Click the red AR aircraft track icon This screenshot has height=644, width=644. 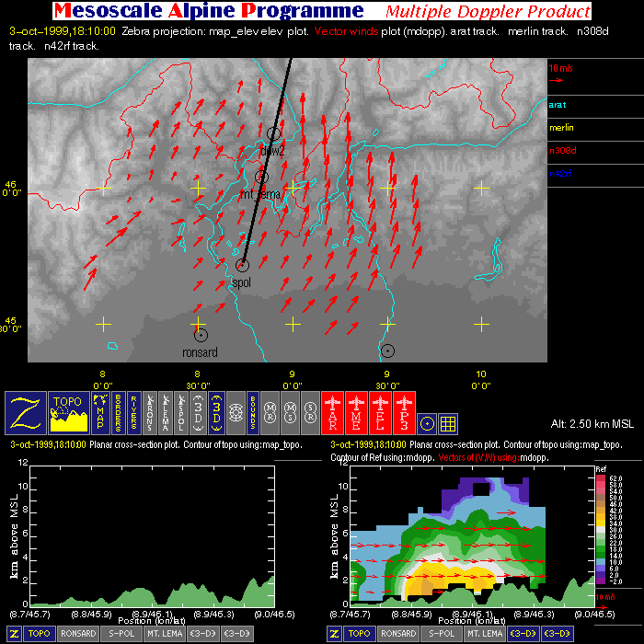pos(333,412)
